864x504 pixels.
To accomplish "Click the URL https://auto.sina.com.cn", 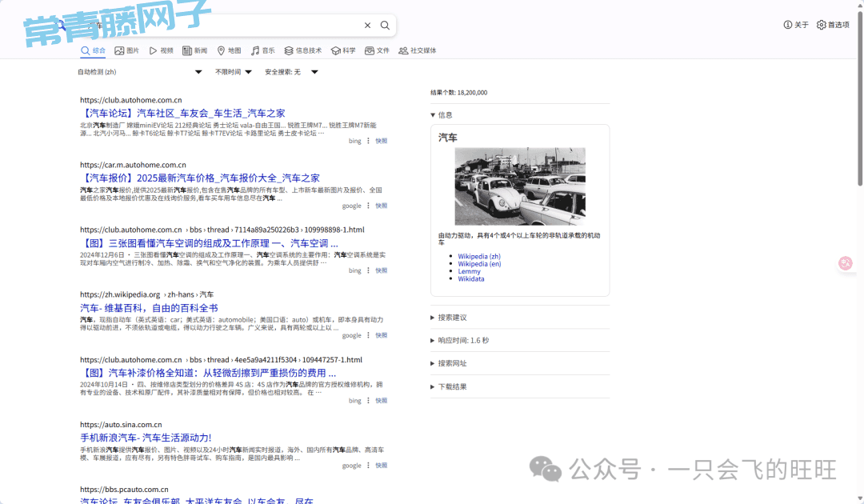I will (121, 425).
